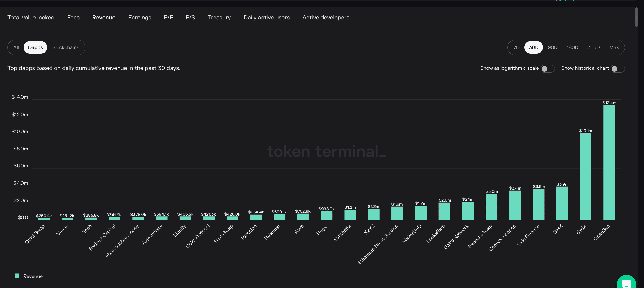The image size is (644, 288).
Task: Enable the Show historical chart switch
Action: coord(617,69)
